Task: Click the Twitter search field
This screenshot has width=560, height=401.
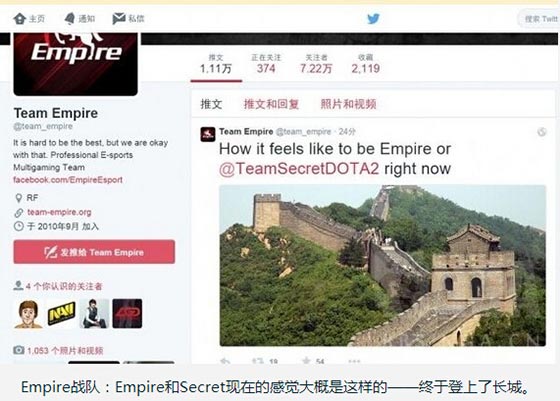Action: [539, 19]
